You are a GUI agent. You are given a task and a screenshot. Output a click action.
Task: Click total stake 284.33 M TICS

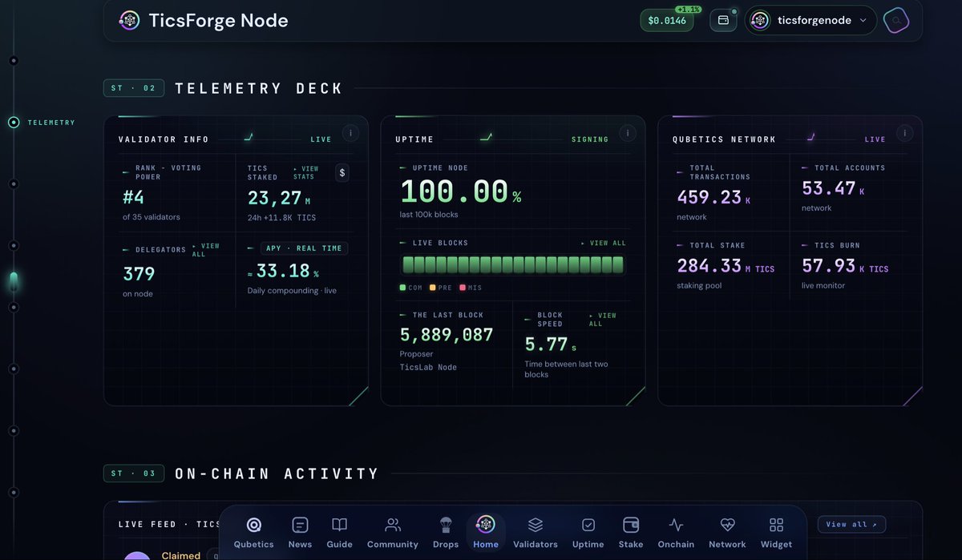tap(726, 265)
